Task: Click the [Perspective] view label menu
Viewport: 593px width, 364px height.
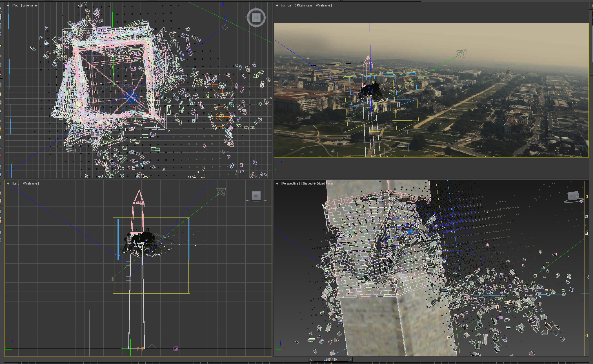Action: tap(290, 183)
